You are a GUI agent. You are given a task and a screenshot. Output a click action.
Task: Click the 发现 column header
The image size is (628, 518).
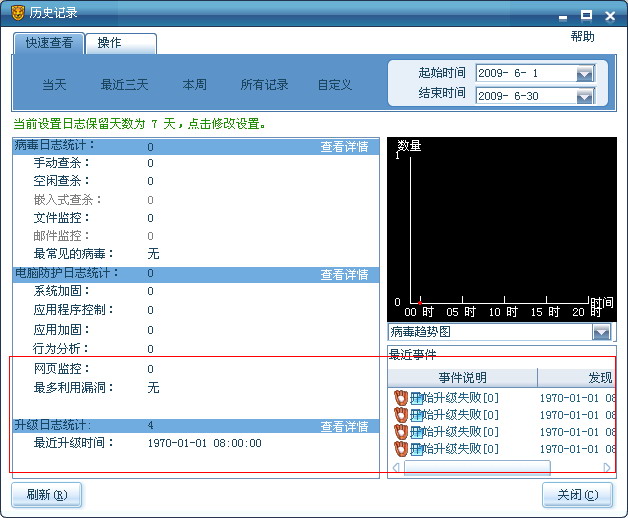(x=577, y=377)
